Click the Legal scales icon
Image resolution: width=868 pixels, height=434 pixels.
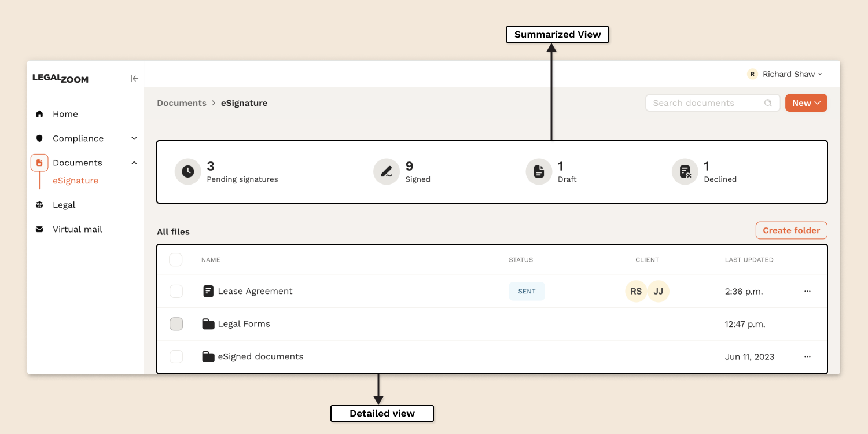point(39,205)
